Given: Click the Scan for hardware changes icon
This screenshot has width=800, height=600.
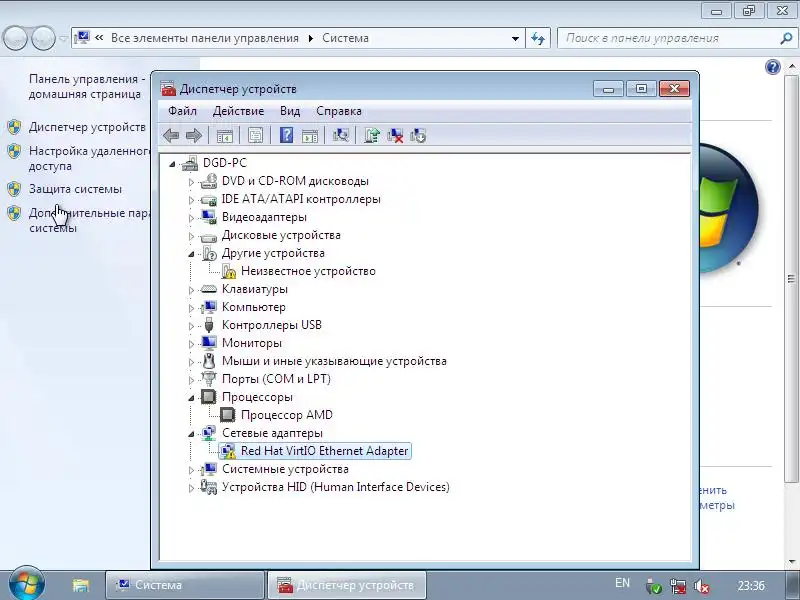Looking at the screenshot, I should point(340,135).
